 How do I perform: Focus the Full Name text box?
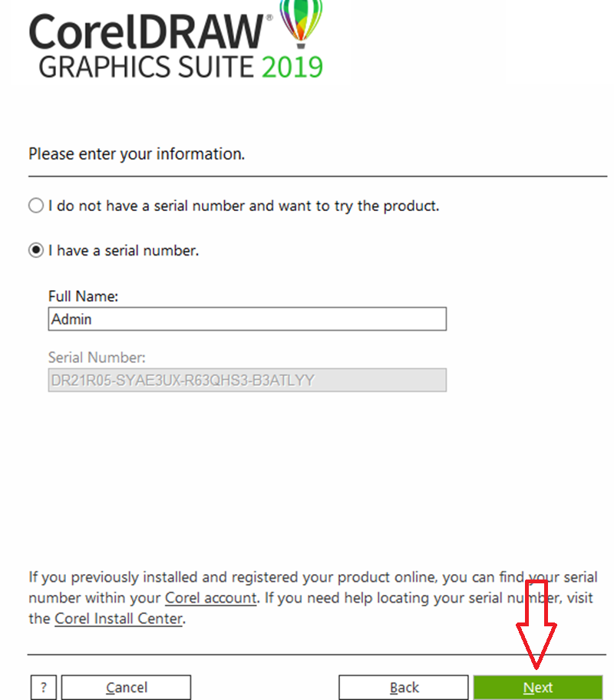point(246,319)
